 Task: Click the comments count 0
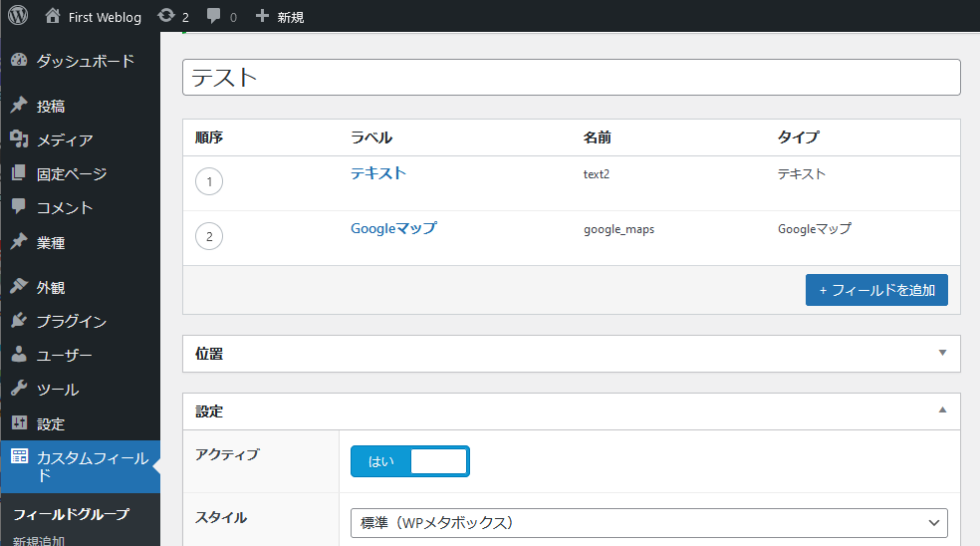233,18
